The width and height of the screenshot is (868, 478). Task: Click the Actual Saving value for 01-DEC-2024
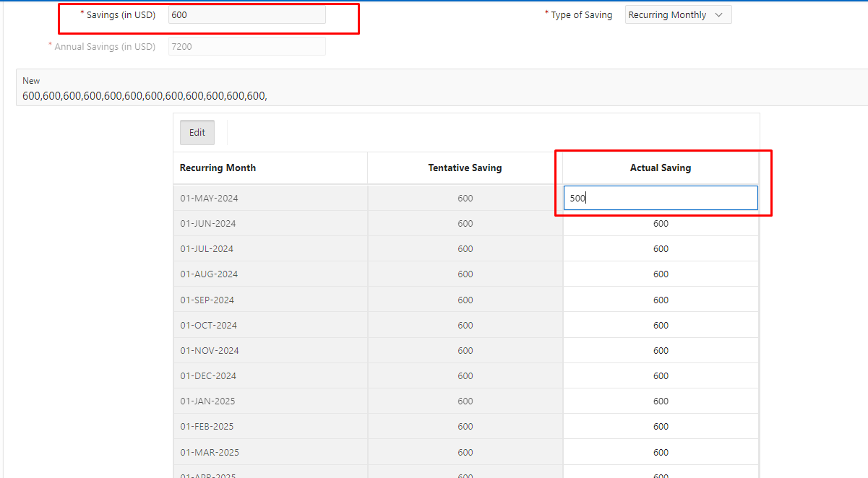click(x=660, y=375)
